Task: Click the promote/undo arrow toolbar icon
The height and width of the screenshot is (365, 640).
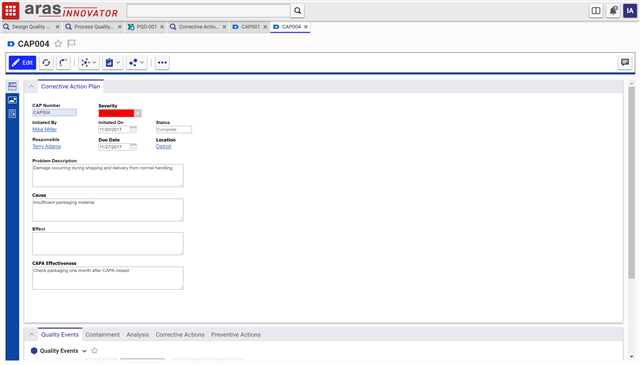Action: (63, 62)
